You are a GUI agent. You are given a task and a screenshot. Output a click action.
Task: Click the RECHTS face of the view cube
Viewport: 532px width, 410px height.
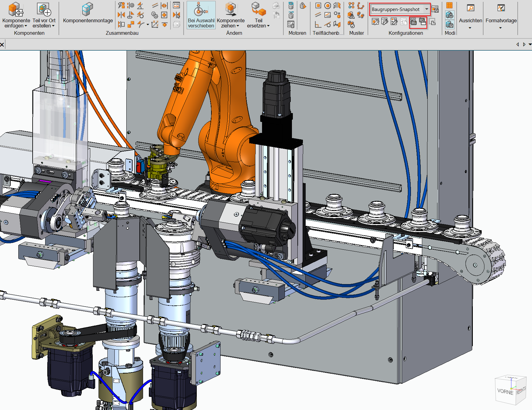[x=521, y=390]
